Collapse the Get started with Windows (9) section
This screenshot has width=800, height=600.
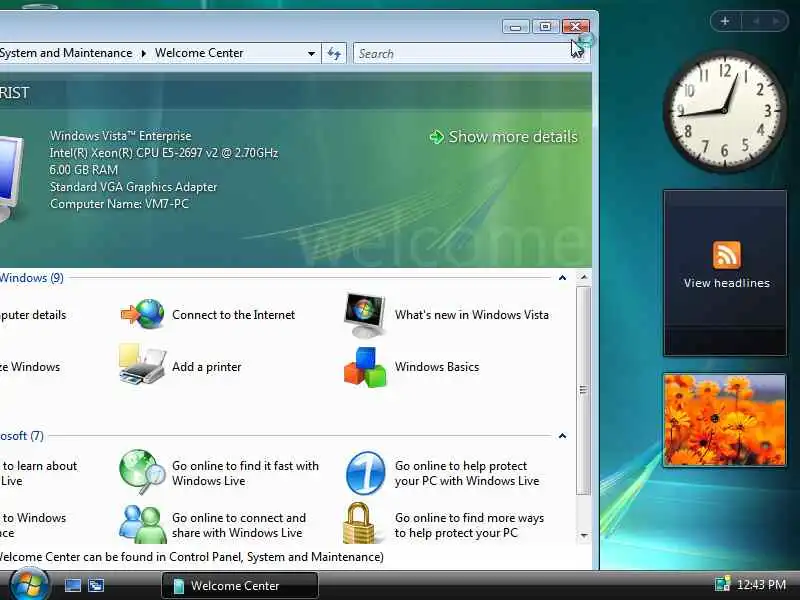coord(562,278)
